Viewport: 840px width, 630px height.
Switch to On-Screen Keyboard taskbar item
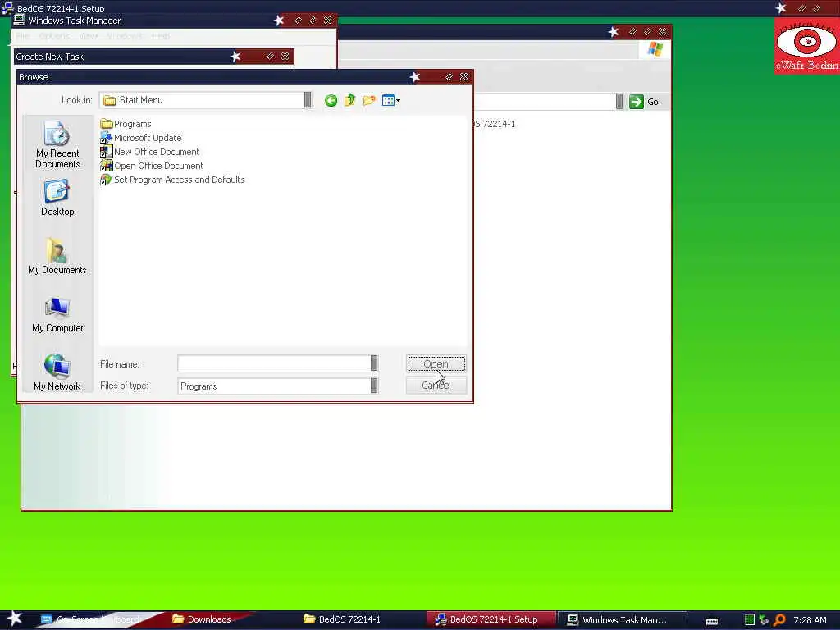[97, 619]
